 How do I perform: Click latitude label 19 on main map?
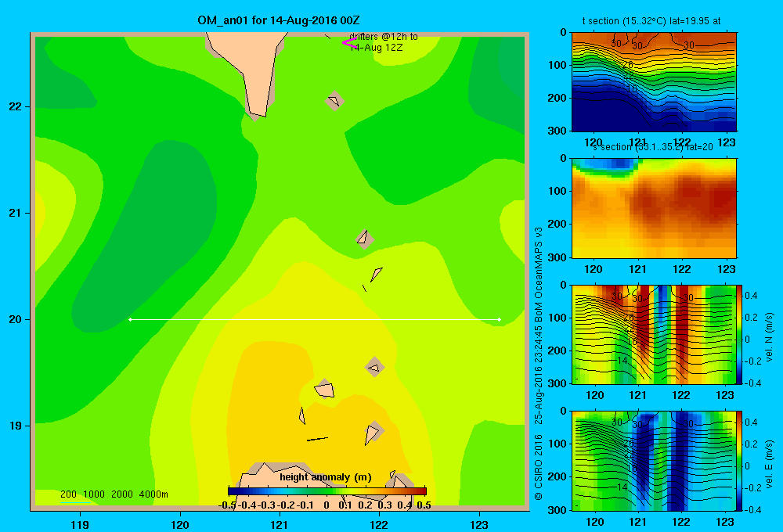point(16,426)
